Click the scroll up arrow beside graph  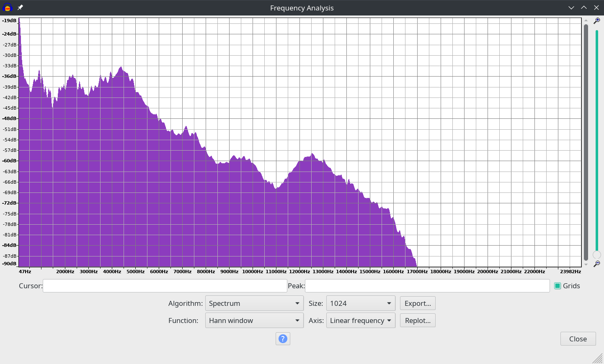[x=586, y=20]
